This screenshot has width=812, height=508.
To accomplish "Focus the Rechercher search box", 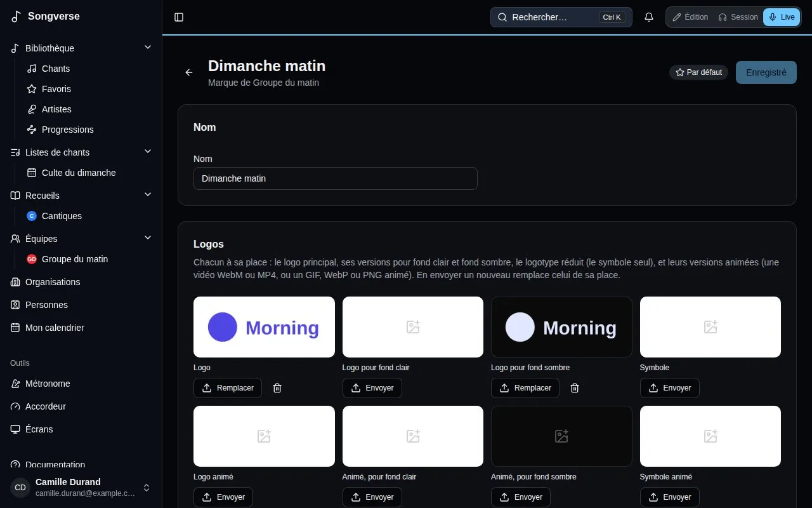I will pos(561,17).
